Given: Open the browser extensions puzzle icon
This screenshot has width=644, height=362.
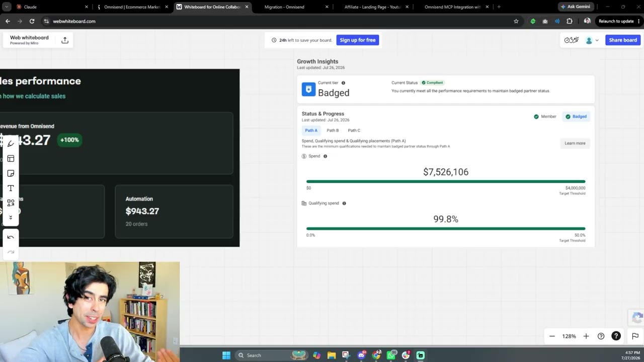Looking at the screenshot, I should 570,21.
